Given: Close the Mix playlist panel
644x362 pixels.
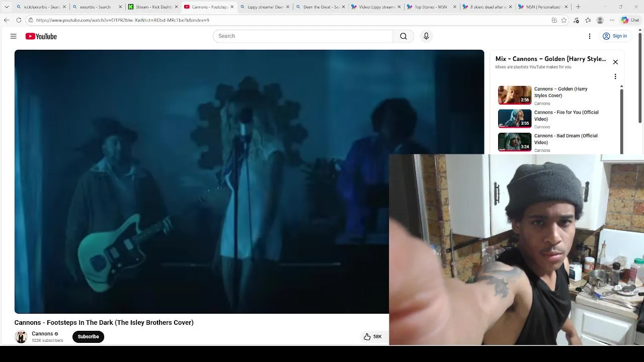Looking at the screenshot, I should (615, 62).
